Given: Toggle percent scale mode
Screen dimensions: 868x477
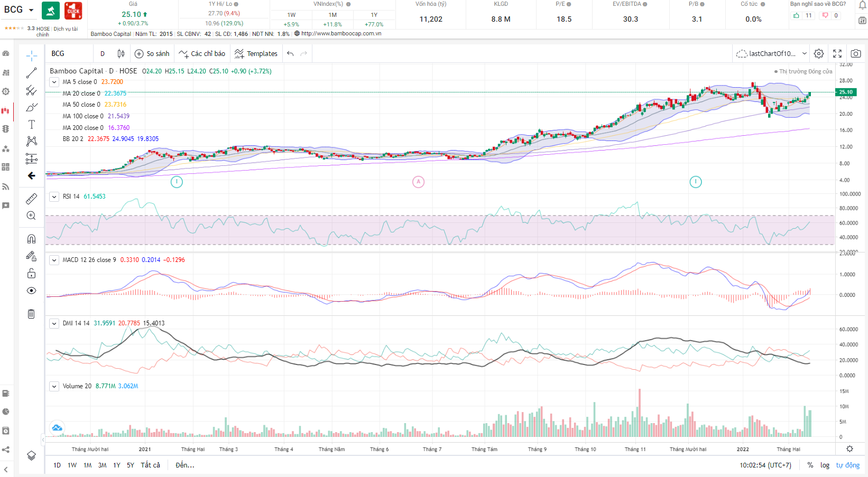Looking at the screenshot, I should [810, 465].
